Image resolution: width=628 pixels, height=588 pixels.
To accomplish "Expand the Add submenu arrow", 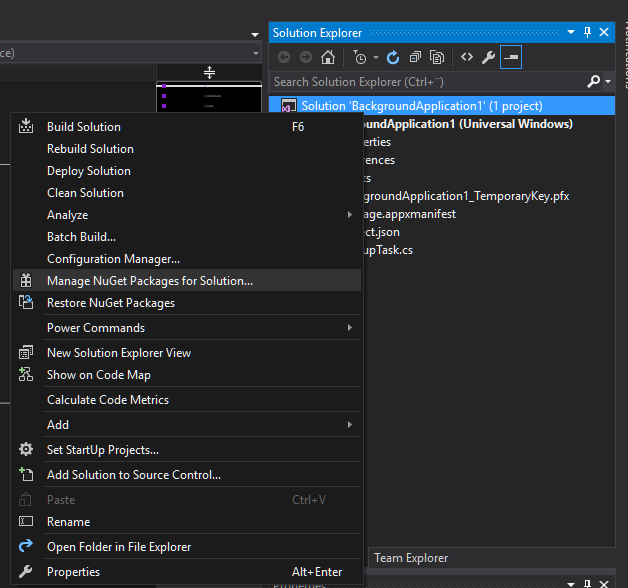I will [350, 425].
